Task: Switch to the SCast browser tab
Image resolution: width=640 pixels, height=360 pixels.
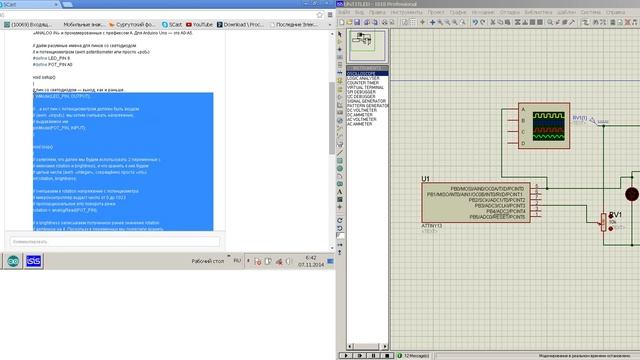Action: pos(29,4)
